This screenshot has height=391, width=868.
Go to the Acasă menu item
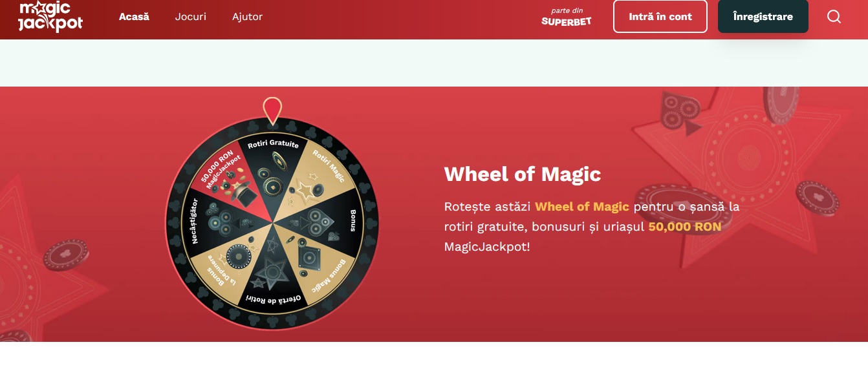click(134, 17)
